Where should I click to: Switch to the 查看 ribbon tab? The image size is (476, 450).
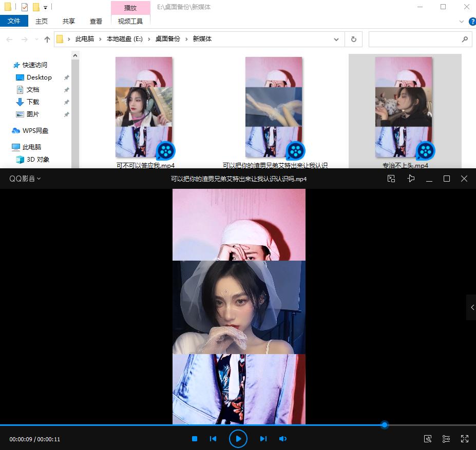click(x=96, y=21)
